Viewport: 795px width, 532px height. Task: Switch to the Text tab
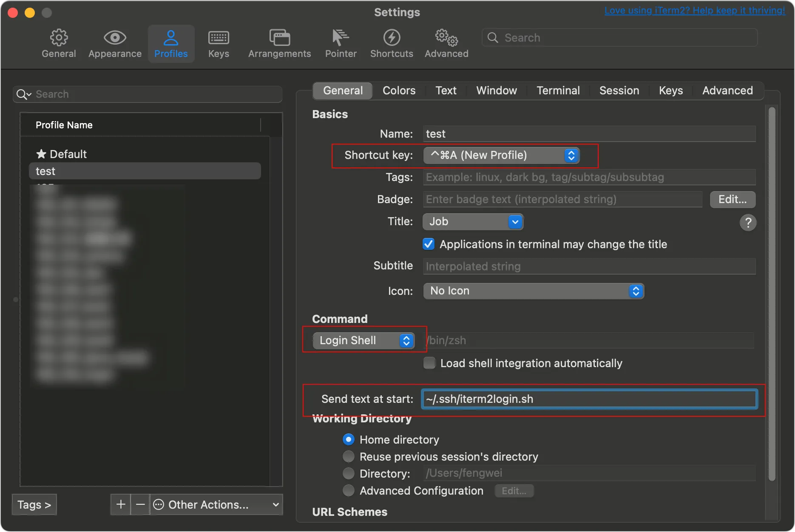(446, 91)
